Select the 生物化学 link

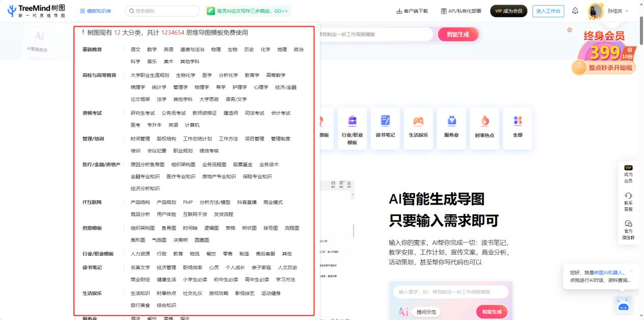click(186, 75)
